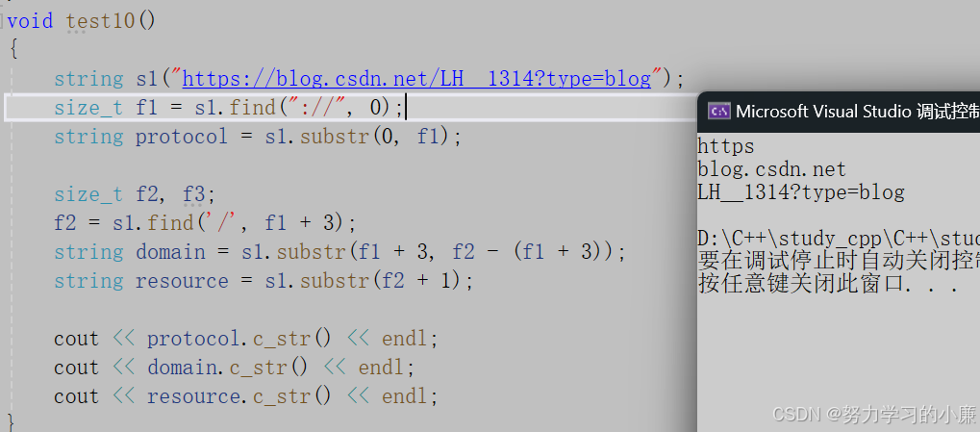This screenshot has height=432, width=980.
Task: Select the resource variable in its declaration
Action: (182, 281)
